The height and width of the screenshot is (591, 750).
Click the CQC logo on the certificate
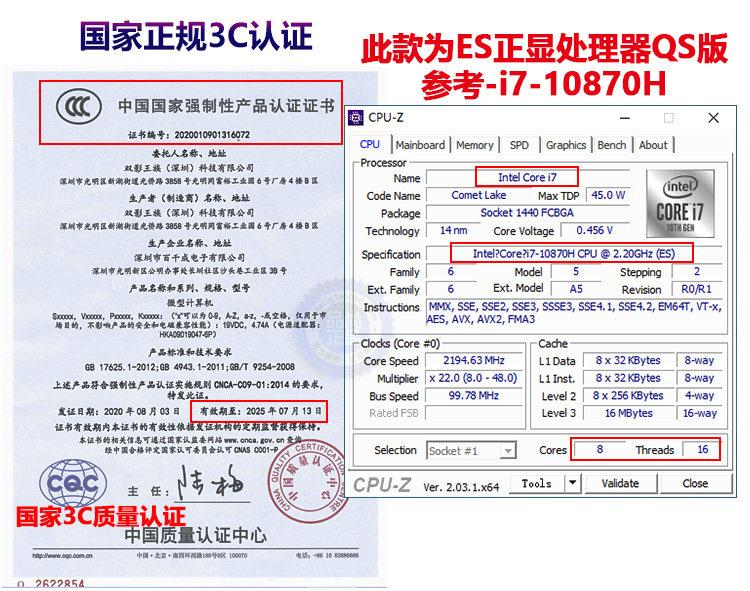click(x=72, y=483)
